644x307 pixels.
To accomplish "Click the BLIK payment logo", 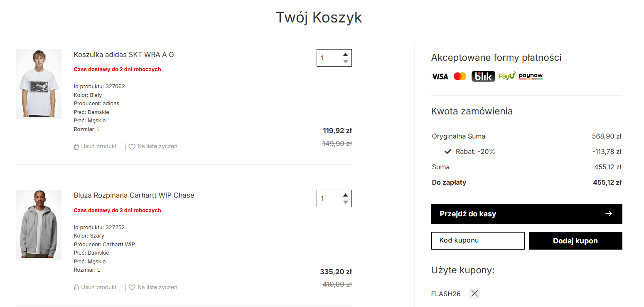I will tap(483, 76).
